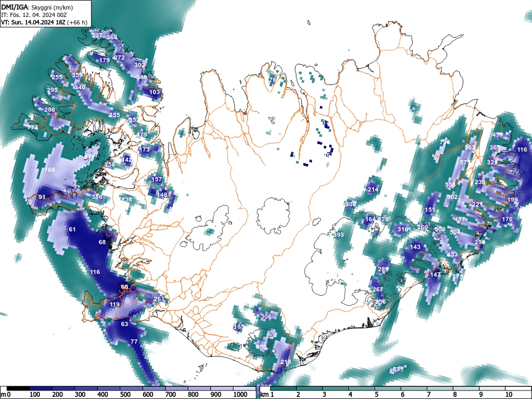This screenshot has height=399, width=532.
Task: Click visibility value 272
Action: pos(119,57)
